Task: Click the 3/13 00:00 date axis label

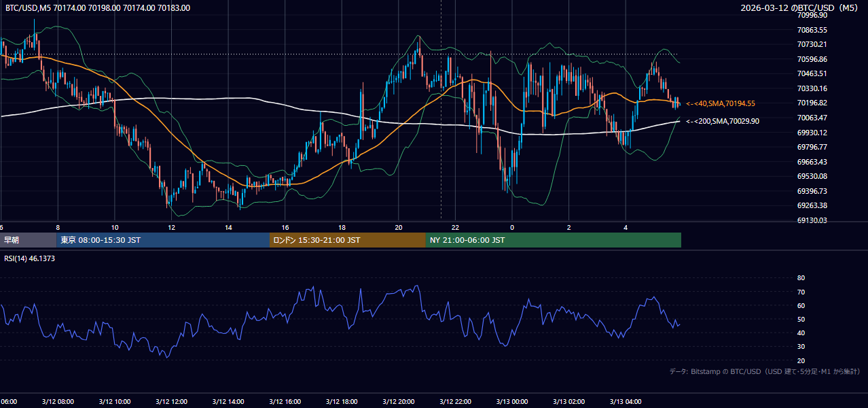Action: (x=512, y=402)
